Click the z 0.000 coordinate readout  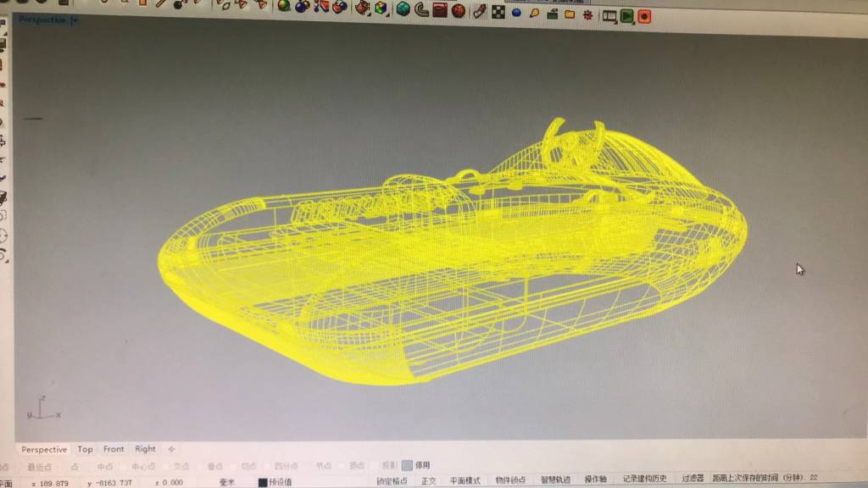click(169, 482)
